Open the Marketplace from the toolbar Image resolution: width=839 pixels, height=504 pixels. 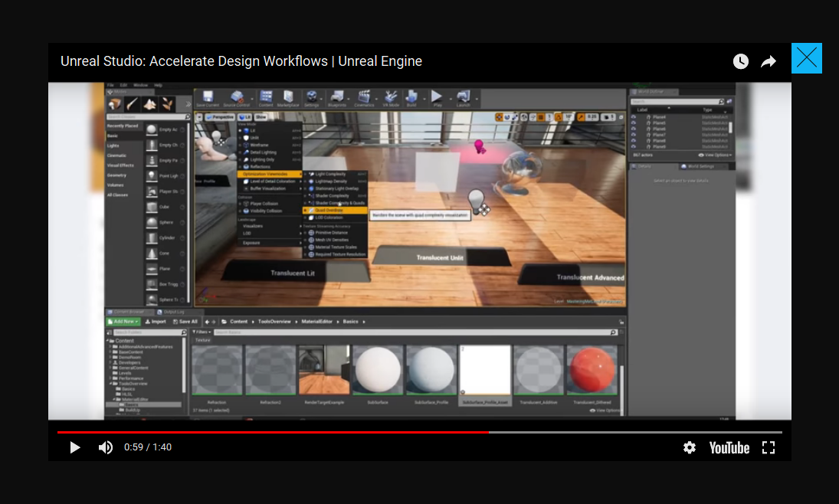[288, 97]
